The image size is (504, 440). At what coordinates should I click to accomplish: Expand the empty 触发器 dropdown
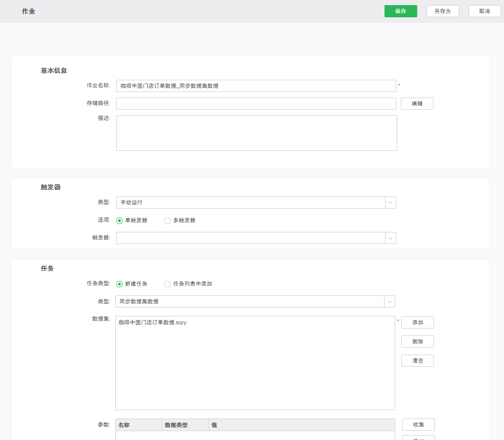point(256,238)
